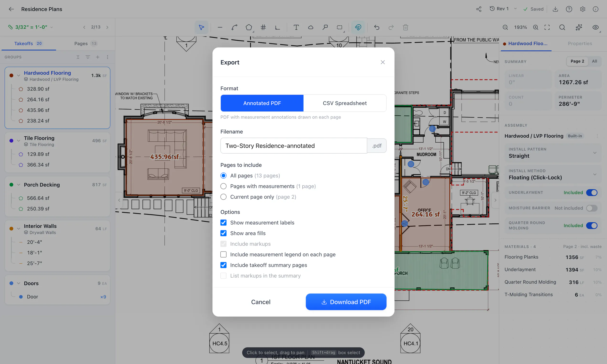The height and width of the screenshot is (364, 607).
Task: Collapse the Tile Flooring group
Action: (18, 140)
